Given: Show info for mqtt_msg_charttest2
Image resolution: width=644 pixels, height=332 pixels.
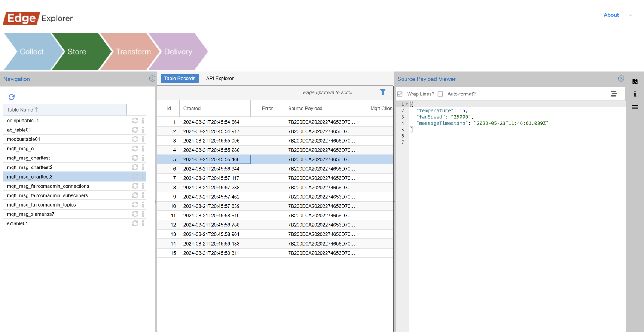Looking at the screenshot, I should (x=143, y=167).
